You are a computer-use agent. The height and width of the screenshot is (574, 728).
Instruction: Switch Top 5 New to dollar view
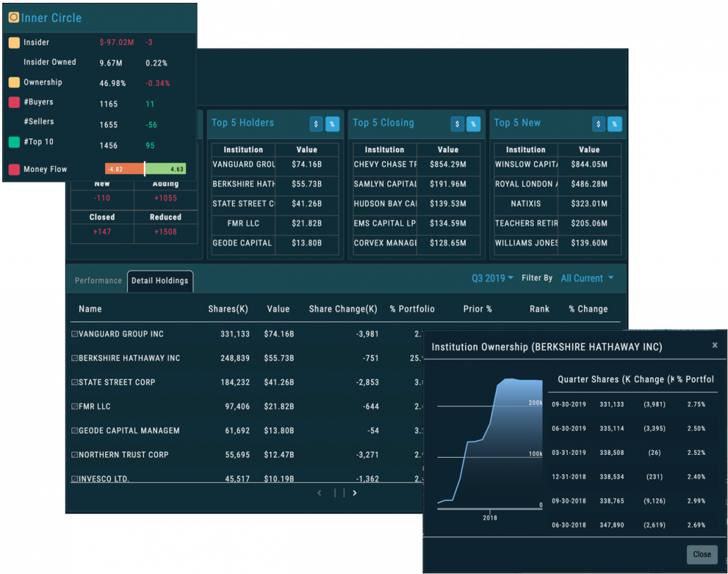click(598, 124)
